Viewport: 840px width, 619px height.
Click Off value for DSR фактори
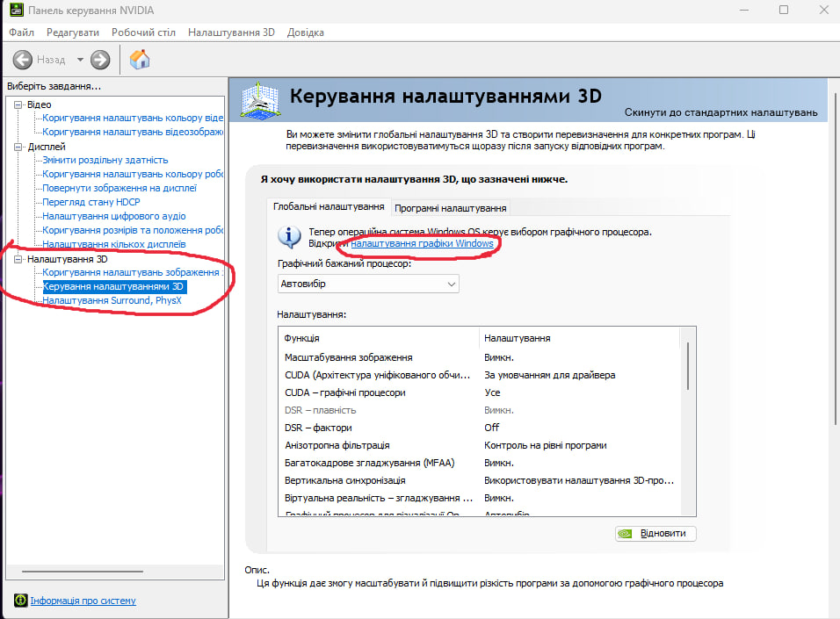492,428
